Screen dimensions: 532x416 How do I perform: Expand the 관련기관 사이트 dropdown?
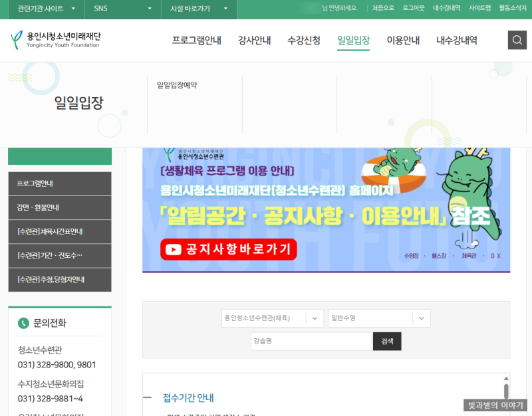46,9
